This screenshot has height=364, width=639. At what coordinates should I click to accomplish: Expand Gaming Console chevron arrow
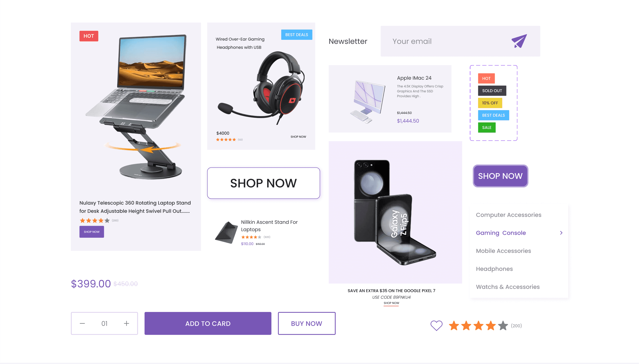point(561,233)
